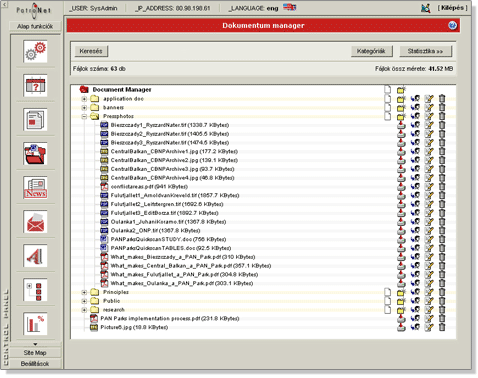Click the Kilépés logout link
Screen dimensions: 478x378
[x=452, y=8]
